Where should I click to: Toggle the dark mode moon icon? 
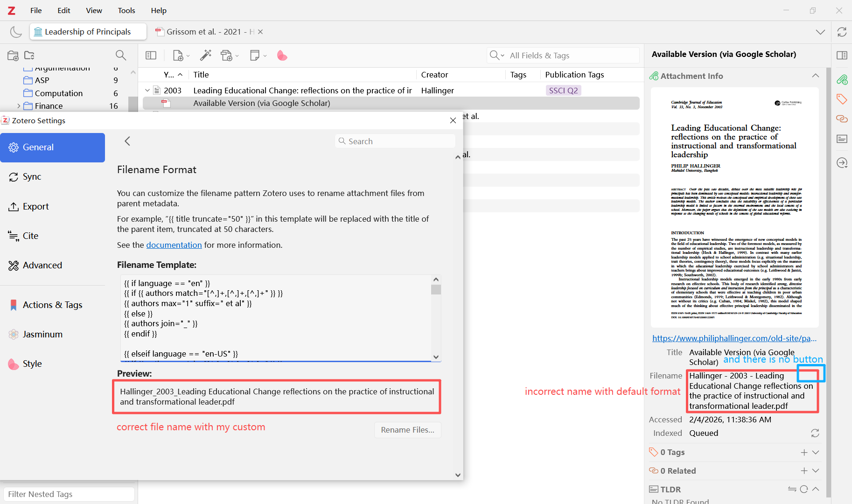pyautogui.click(x=16, y=32)
